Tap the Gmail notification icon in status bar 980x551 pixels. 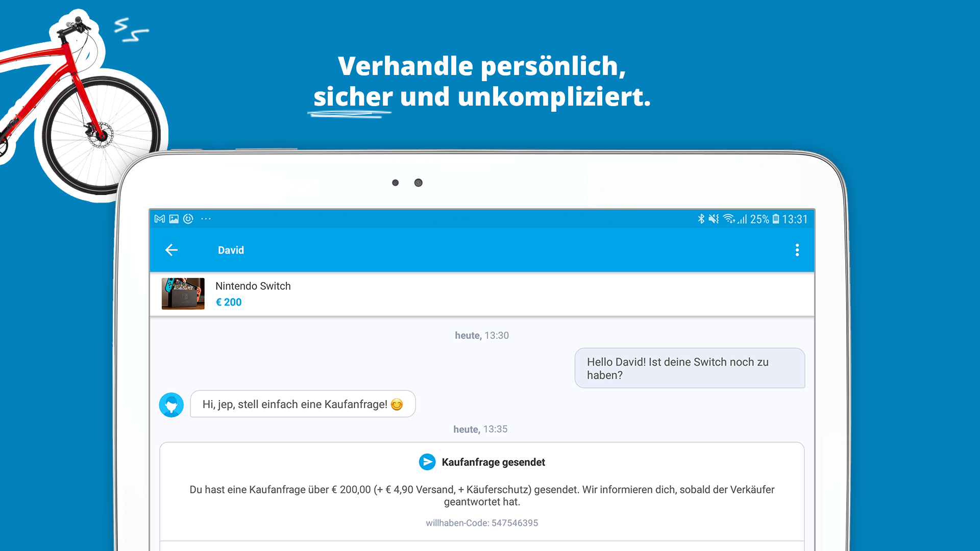pos(160,219)
